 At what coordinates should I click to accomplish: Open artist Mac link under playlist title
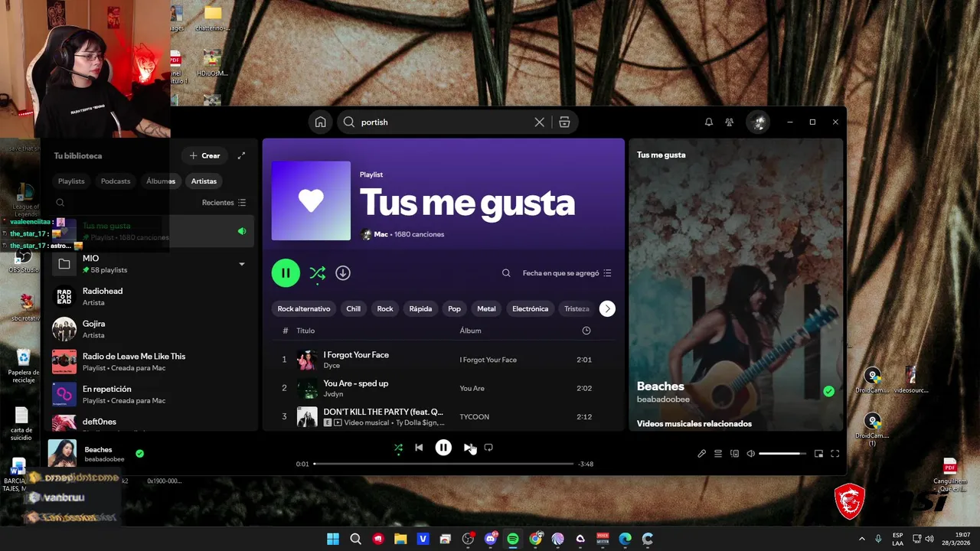(x=381, y=234)
